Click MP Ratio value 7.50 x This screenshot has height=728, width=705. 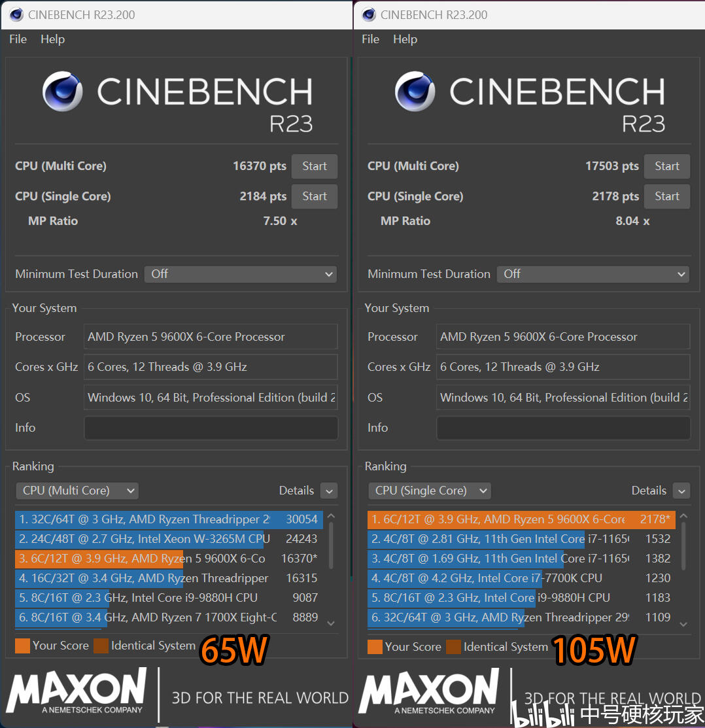tap(280, 221)
